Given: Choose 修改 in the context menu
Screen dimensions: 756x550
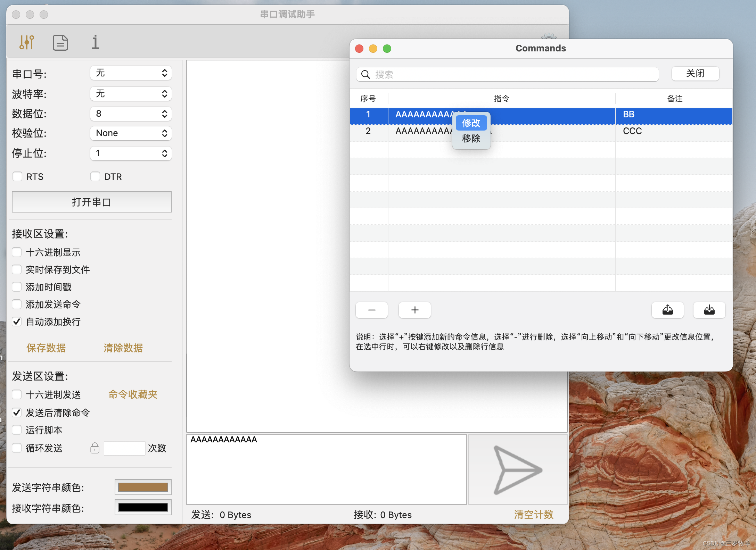Looking at the screenshot, I should pos(471,123).
